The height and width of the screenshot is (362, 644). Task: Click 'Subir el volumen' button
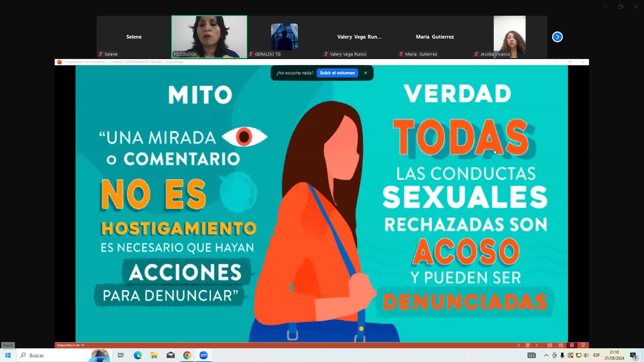pyautogui.click(x=337, y=73)
